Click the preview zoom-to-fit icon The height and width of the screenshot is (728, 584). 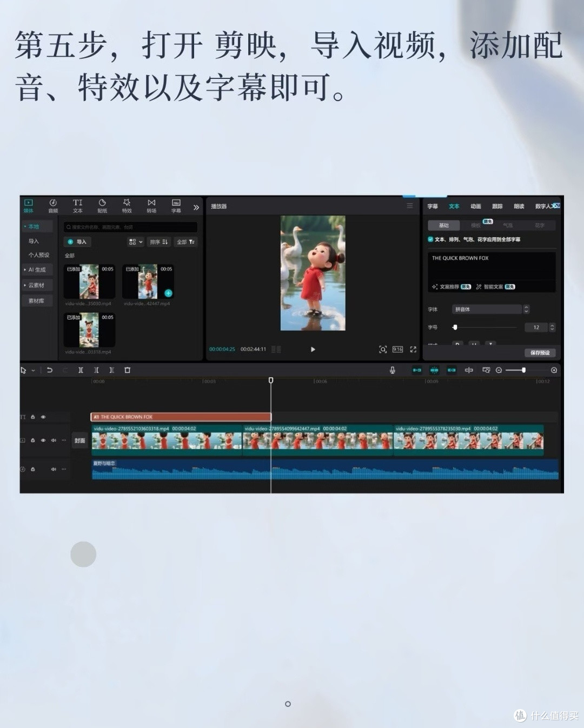(383, 349)
